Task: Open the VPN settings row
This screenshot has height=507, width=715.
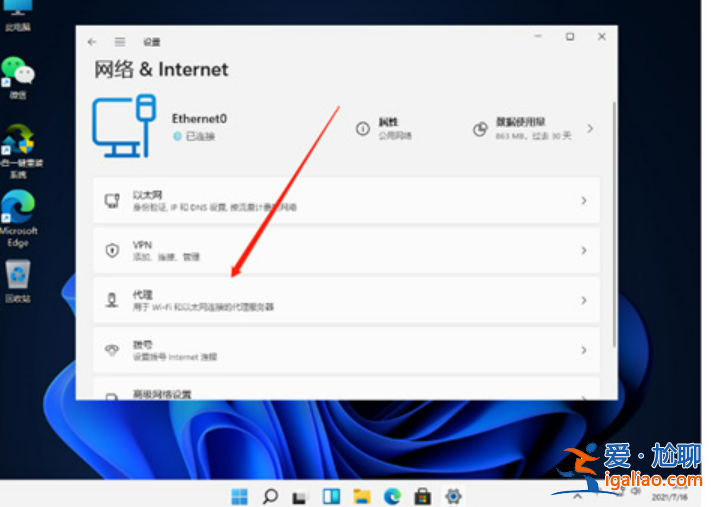Action: coord(346,250)
